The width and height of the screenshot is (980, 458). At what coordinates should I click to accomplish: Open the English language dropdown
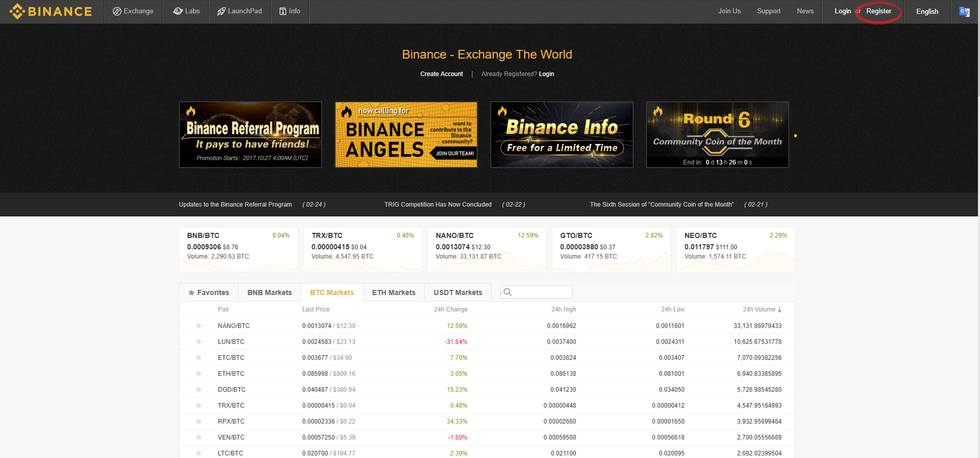pos(927,11)
